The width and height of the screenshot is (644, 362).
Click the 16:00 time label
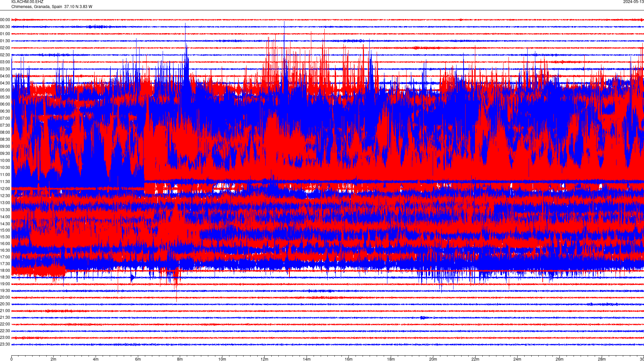(x=5, y=244)
